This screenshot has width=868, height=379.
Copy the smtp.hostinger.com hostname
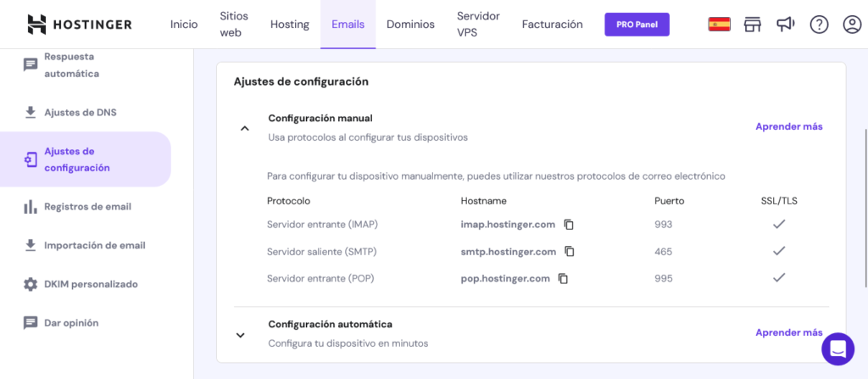click(x=570, y=252)
